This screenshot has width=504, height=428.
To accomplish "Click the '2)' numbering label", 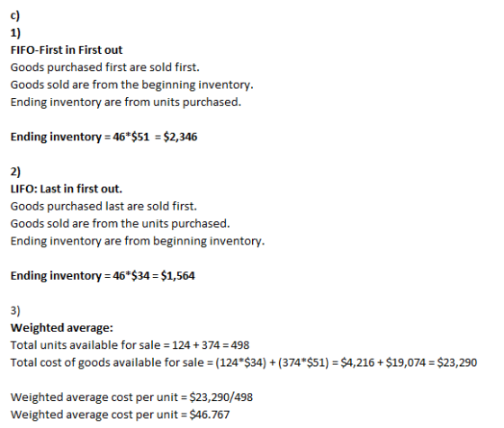I will (x=15, y=172).
